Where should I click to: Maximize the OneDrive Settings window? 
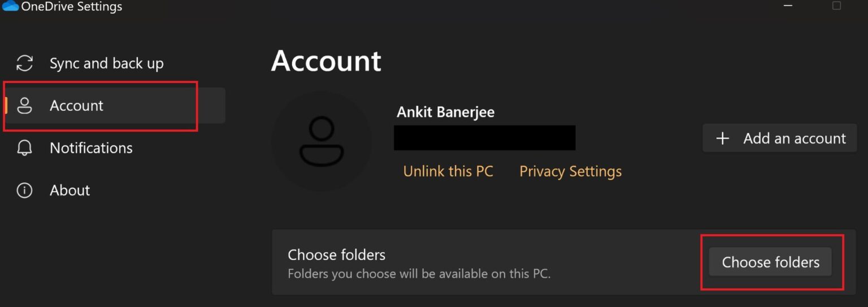click(836, 6)
